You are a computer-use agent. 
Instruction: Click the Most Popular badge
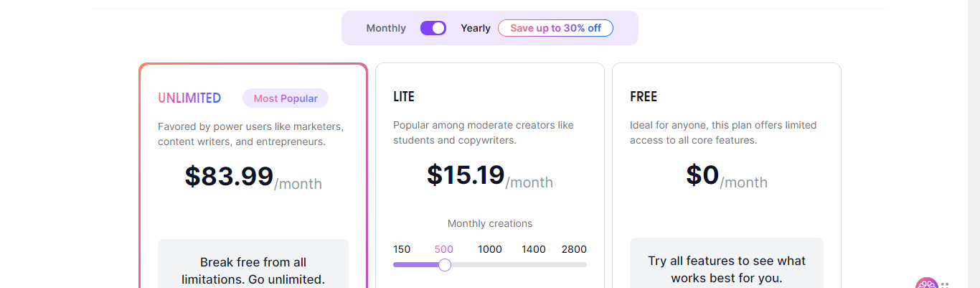[x=286, y=98]
